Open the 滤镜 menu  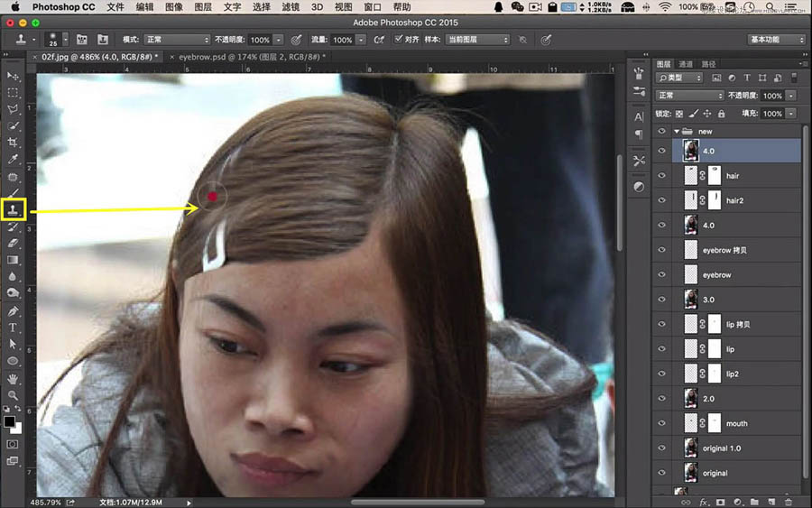(291, 6)
